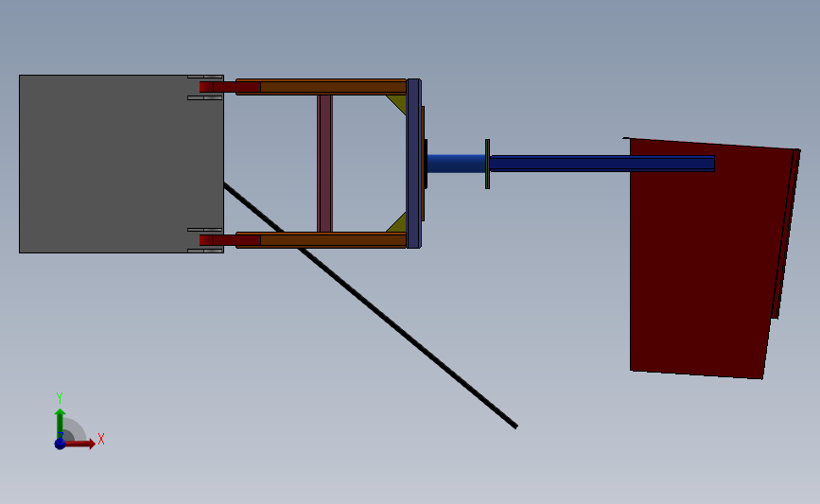Click the X label of the triad

[101, 439]
